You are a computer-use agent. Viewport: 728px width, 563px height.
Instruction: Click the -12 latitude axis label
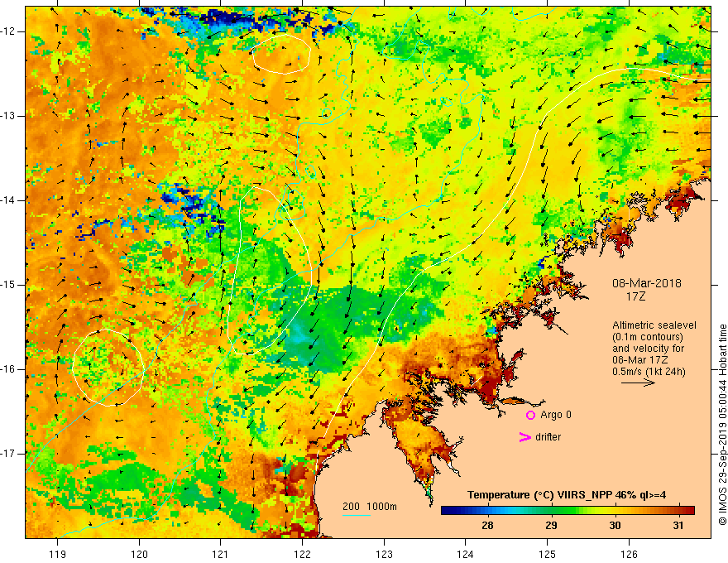click(8, 31)
